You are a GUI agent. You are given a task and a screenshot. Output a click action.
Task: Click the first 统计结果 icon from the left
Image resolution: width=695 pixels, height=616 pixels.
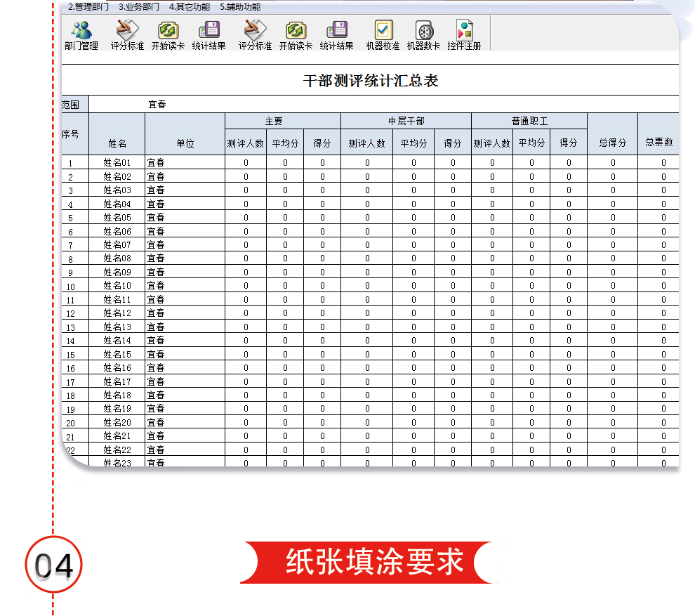(x=208, y=32)
